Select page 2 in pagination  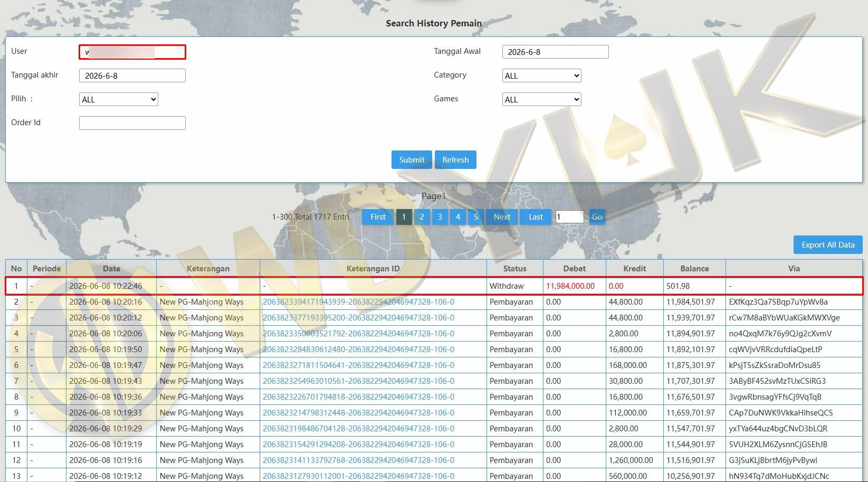pyautogui.click(x=422, y=217)
